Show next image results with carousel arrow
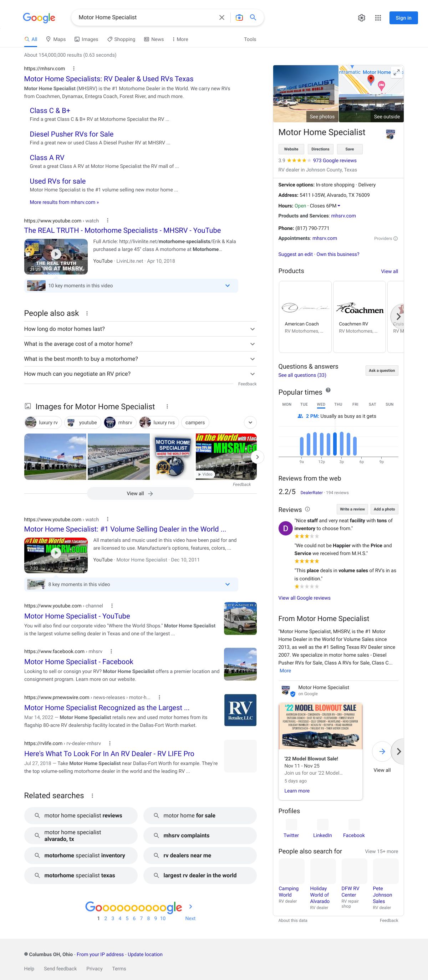 258,457
